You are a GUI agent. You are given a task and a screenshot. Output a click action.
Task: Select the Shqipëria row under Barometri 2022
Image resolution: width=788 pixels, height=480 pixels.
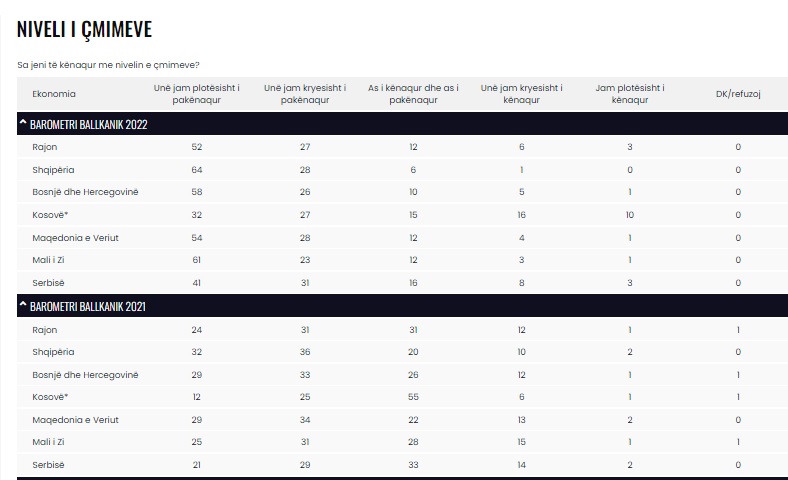53,170
